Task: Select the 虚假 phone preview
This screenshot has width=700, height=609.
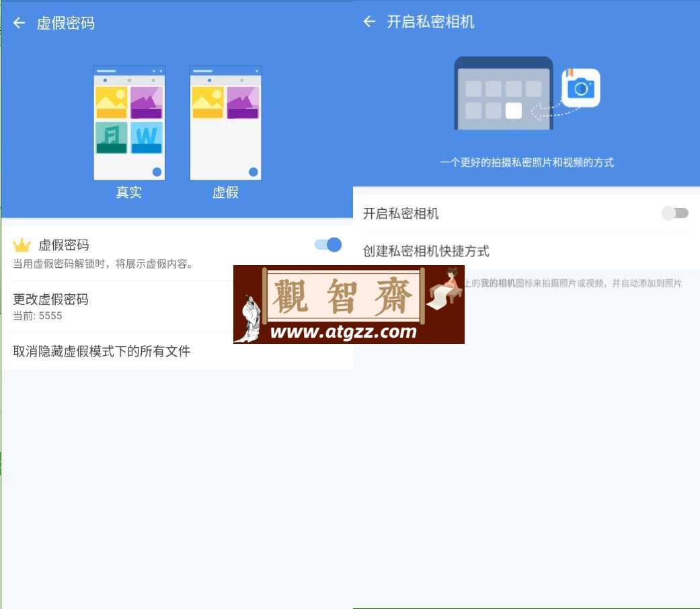Action: coord(225,123)
